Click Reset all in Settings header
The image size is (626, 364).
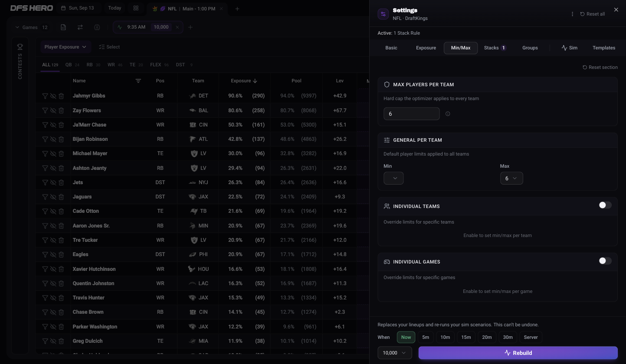tap(593, 14)
